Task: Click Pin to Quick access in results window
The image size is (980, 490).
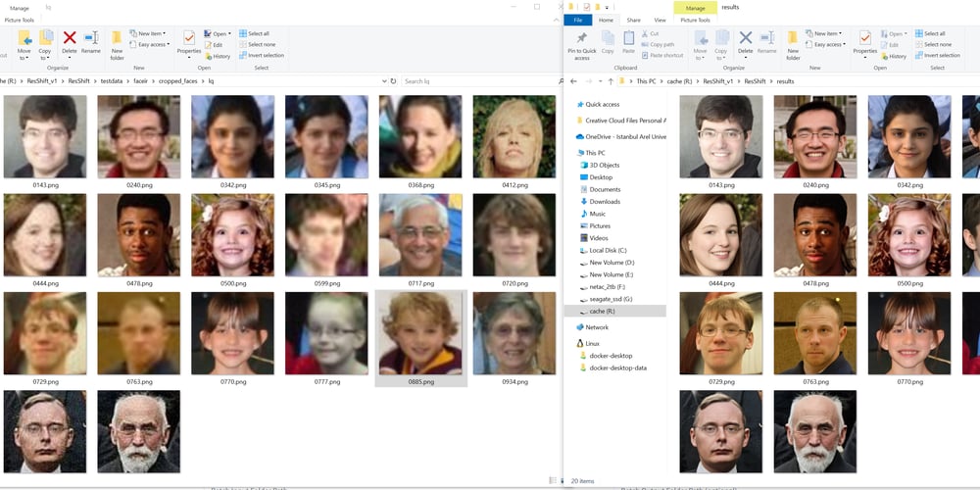Action: [x=582, y=46]
